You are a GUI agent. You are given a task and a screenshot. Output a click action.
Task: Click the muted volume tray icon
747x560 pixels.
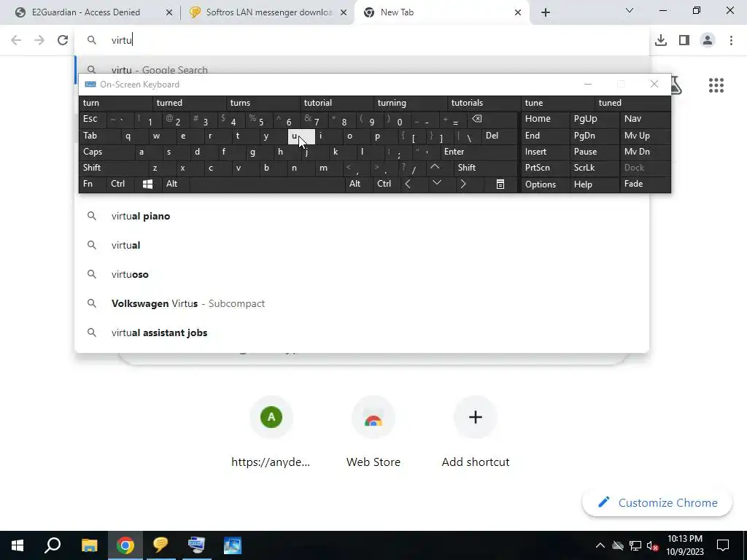(x=653, y=545)
